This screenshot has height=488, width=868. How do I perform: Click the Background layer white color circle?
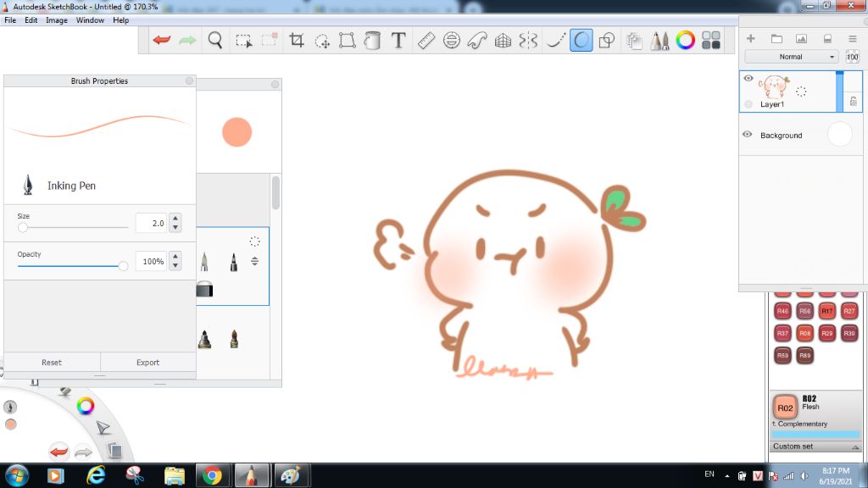click(839, 135)
